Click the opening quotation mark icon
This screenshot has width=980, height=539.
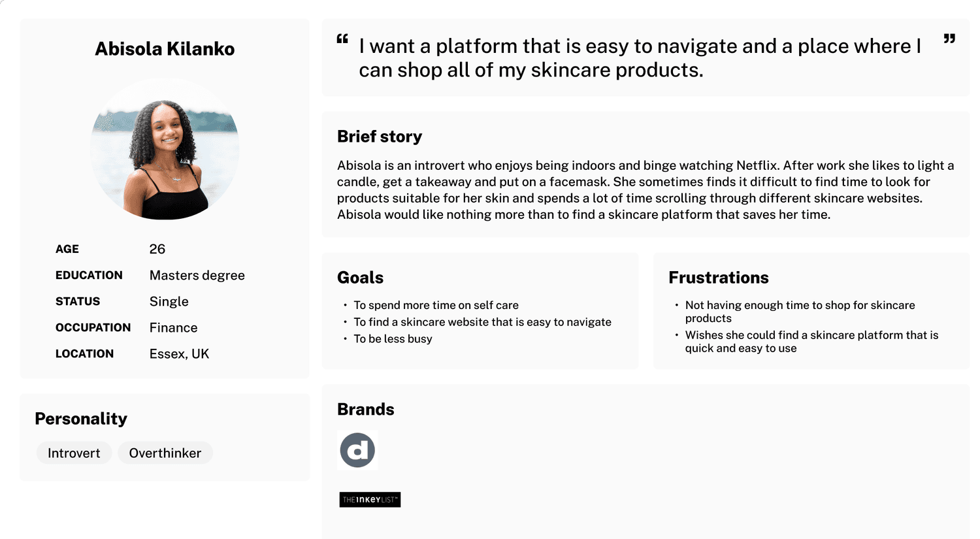[x=342, y=39]
